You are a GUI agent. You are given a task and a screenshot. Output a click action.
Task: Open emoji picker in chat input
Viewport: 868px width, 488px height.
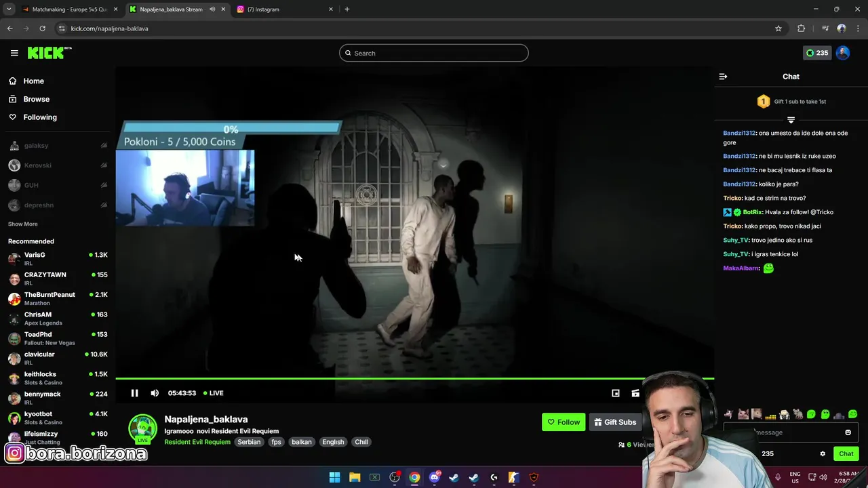848,432
